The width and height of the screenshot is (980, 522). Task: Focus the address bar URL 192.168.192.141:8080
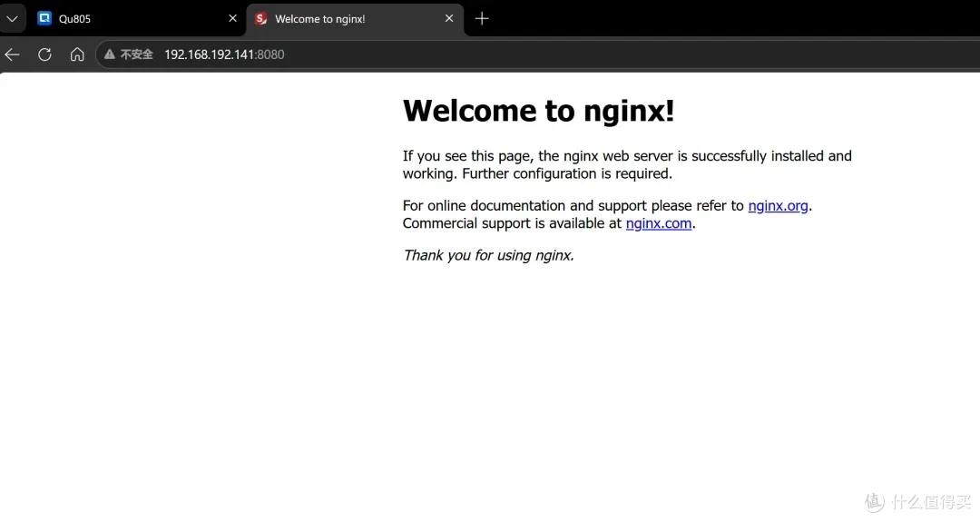pyautogui.click(x=224, y=54)
